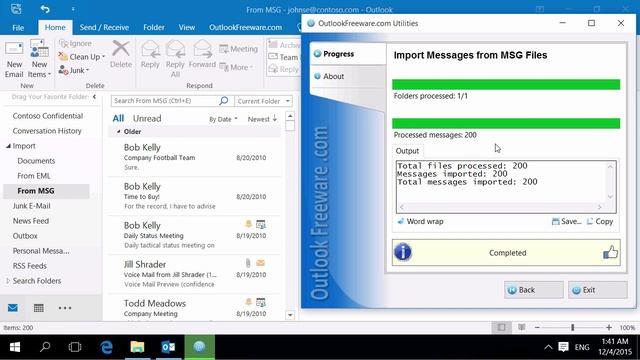The image size is (640, 360).
Task: Click Copy output button
Action: 600,221
